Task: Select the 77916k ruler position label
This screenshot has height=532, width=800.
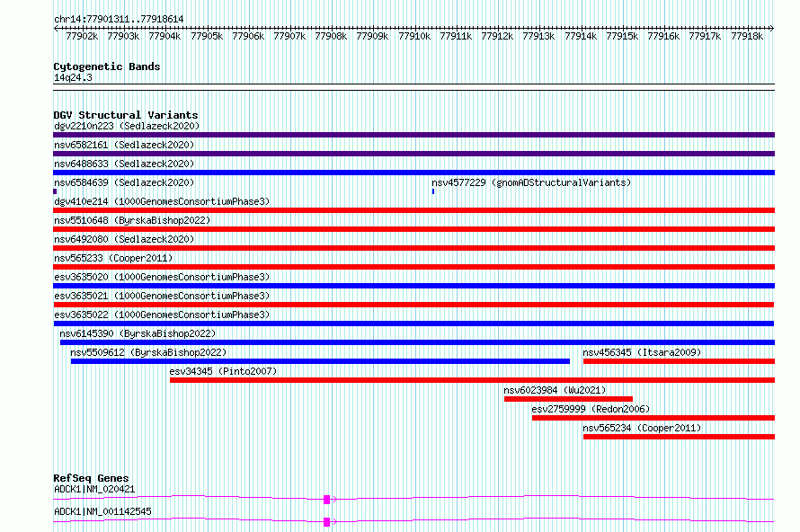Action: (x=663, y=36)
